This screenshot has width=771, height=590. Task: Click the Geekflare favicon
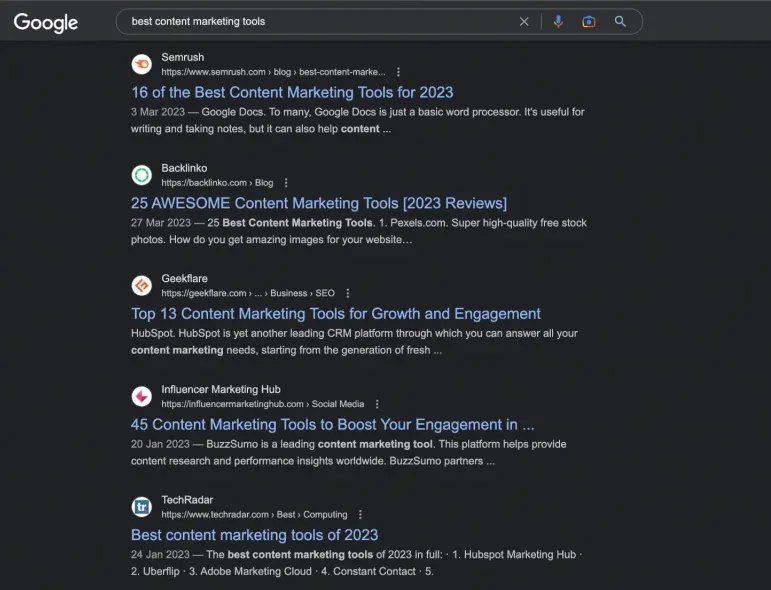click(x=142, y=286)
